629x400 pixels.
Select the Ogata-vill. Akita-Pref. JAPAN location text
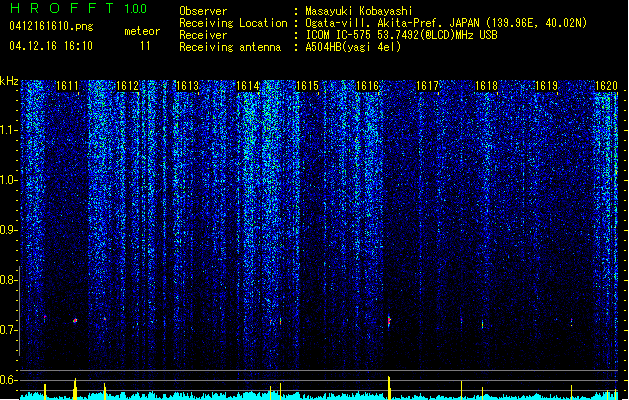tap(446, 23)
